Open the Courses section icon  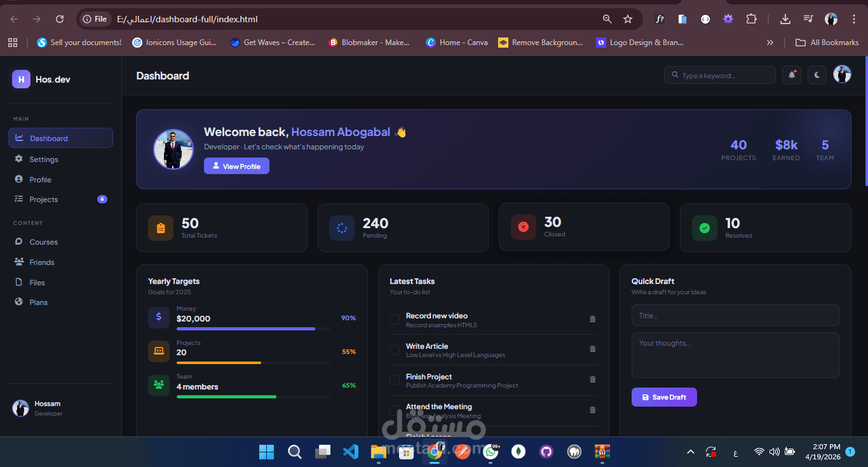pyautogui.click(x=19, y=241)
